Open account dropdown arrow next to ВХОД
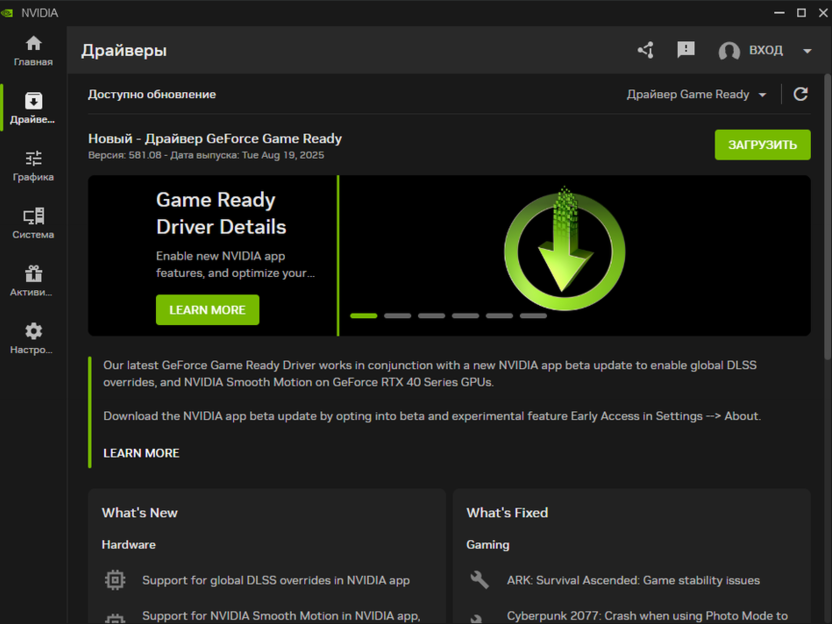 click(x=807, y=51)
